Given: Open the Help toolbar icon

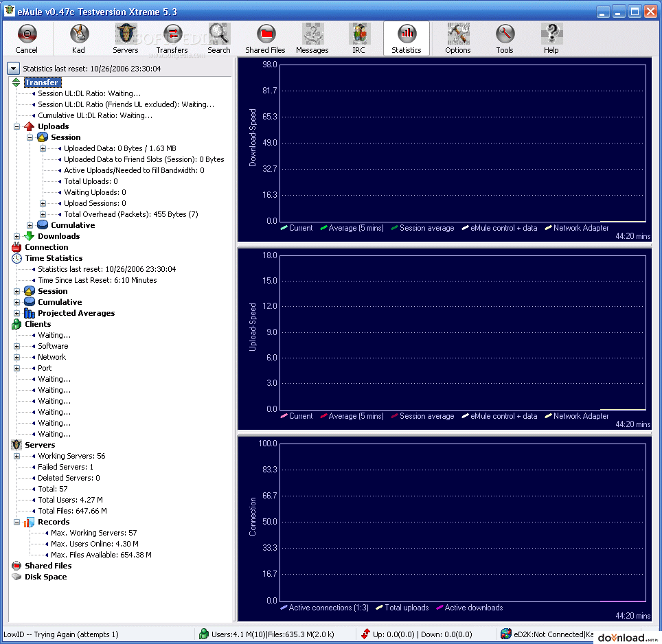Looking at the screenshot, I should [x=551, y=39].
